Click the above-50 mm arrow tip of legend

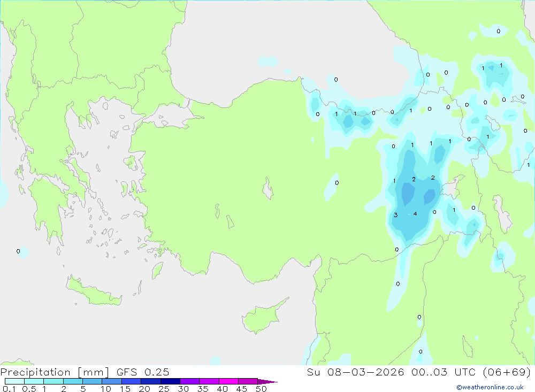[x=267, y=381]
